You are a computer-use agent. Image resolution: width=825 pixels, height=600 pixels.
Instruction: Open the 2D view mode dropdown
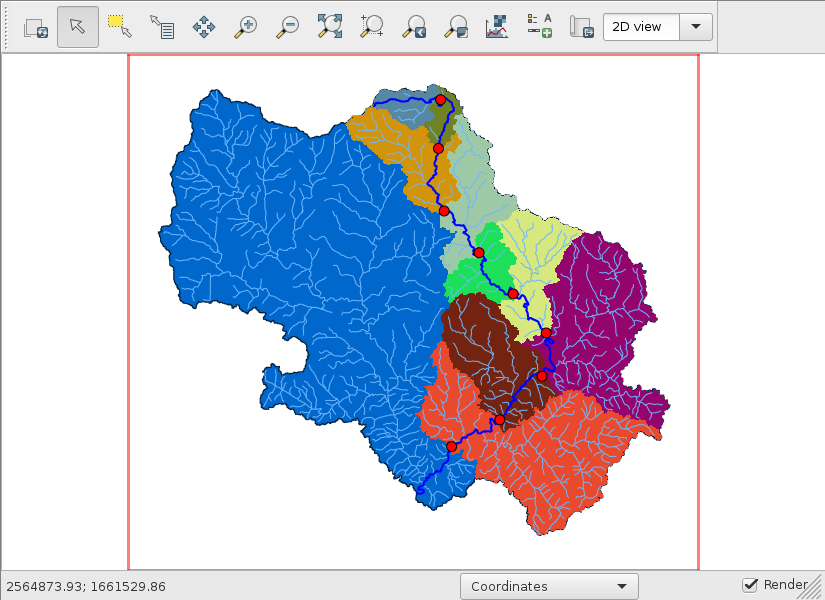point(657,27)
